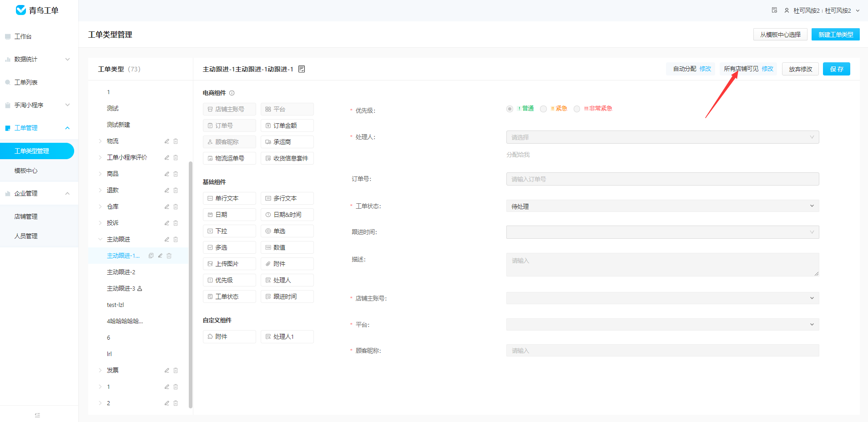Open 店铺主账号 dropdown
Image resolution: width=868 pixels, height=422 pixels.
tap(662, 298)
